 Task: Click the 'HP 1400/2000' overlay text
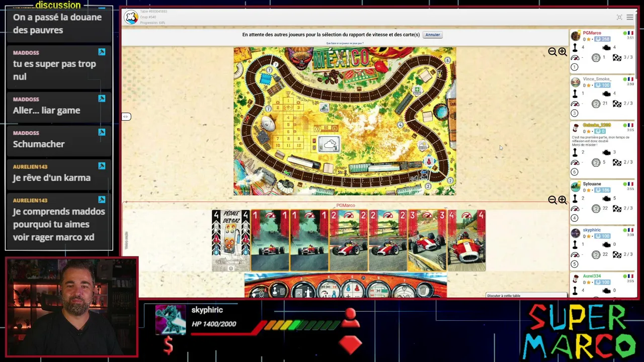click(x=214, y=324)
